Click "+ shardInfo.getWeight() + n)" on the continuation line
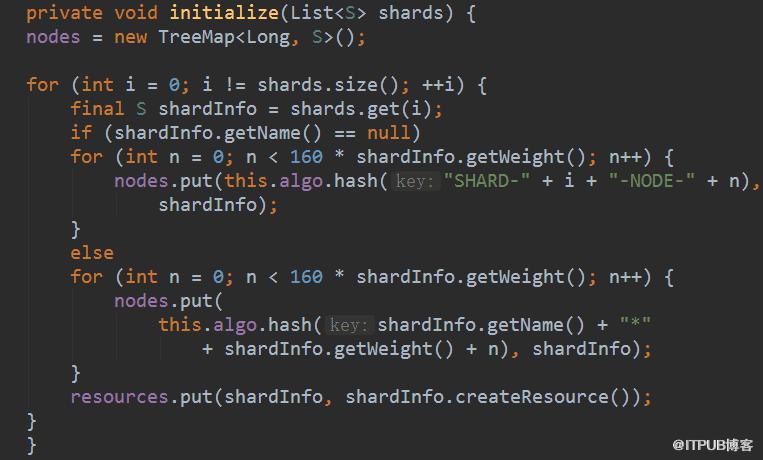763x460 pixels. tap(356, 349)
